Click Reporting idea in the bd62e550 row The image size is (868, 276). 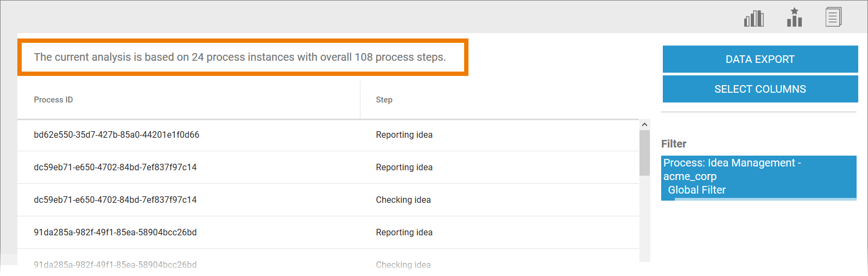[x=404, y=135]
